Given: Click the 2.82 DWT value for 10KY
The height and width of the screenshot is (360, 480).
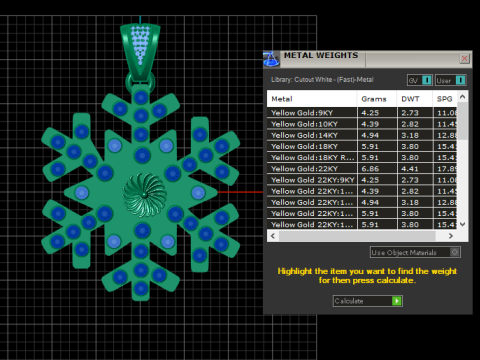Looking at the screenshot, I should (x=415, y=124).
